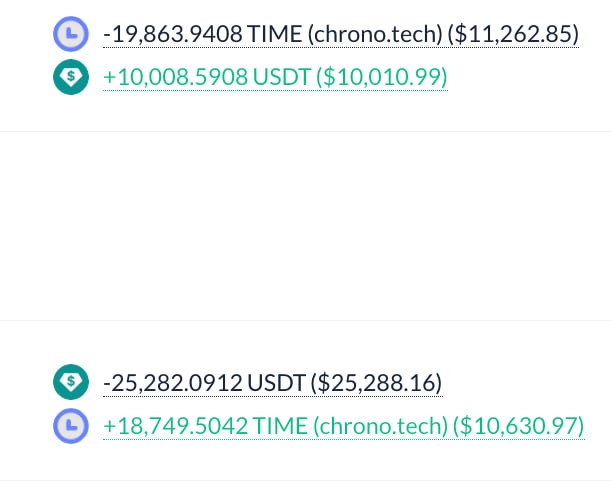Click the TIME clock icon beside +18,749.5042
Viewport: 612px width, 488px height.
pyautogui.click(x=71, y=426)
